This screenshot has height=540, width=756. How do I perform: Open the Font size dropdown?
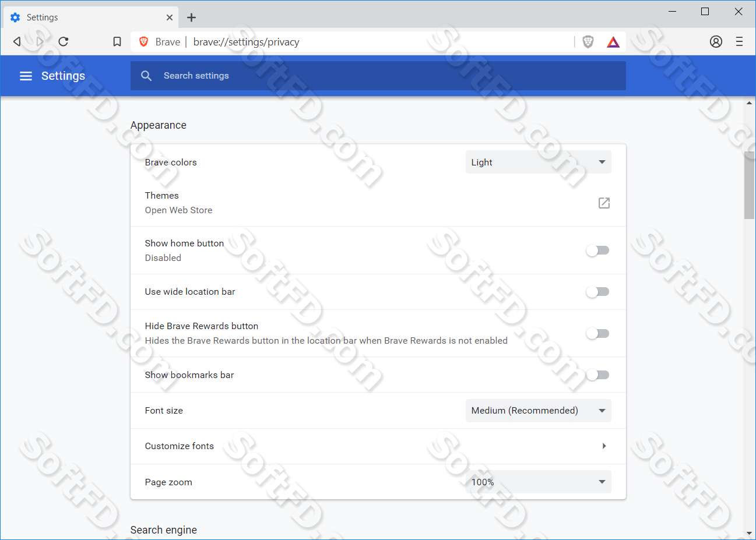click(x=538, y=411)
